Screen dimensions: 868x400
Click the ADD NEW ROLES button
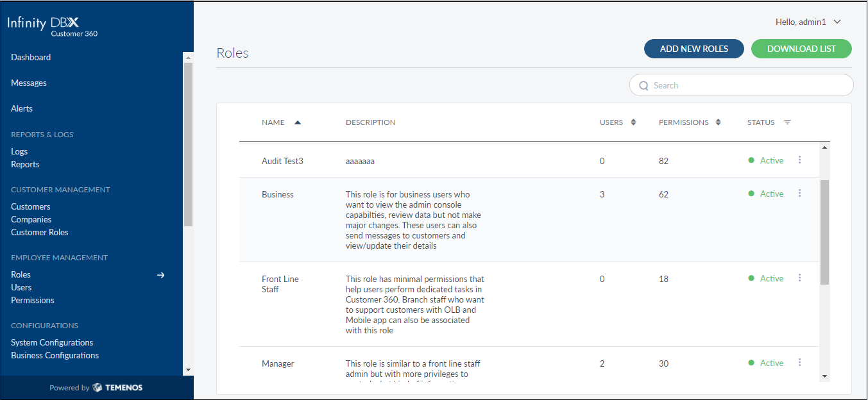click(x=694, y=49)
